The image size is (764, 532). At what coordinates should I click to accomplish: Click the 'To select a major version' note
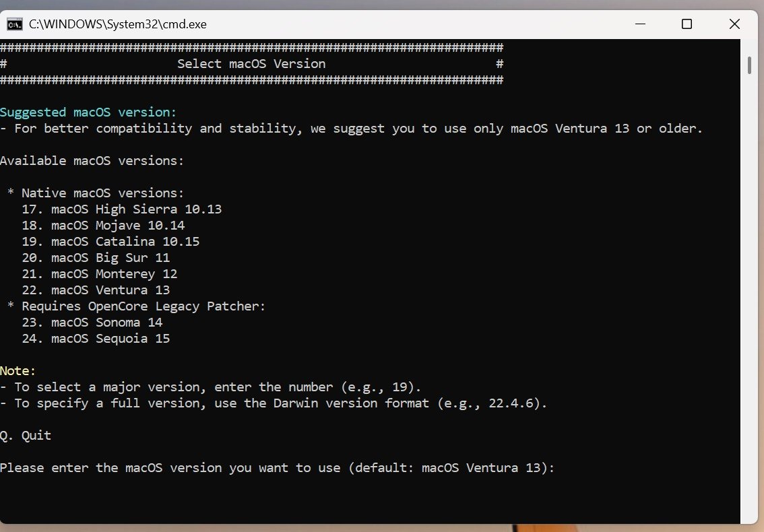click(210, 387)
